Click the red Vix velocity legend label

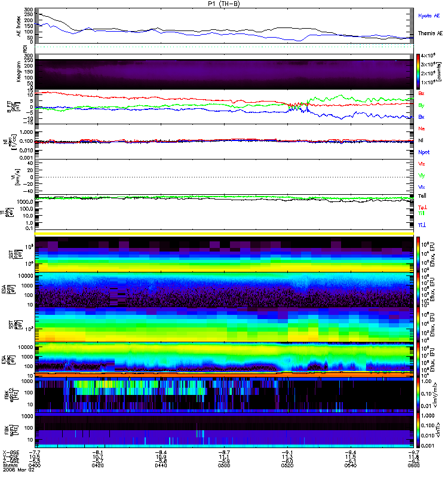point(422,164)
